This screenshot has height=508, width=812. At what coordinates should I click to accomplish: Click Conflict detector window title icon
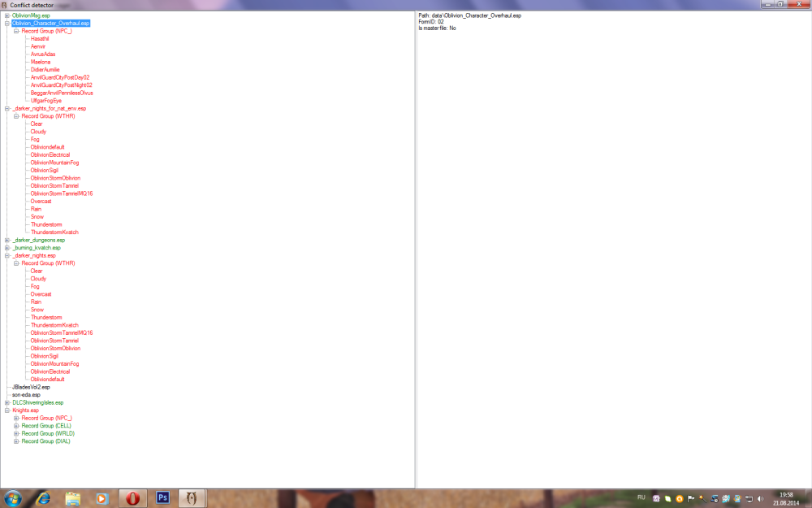pos(4,5)
